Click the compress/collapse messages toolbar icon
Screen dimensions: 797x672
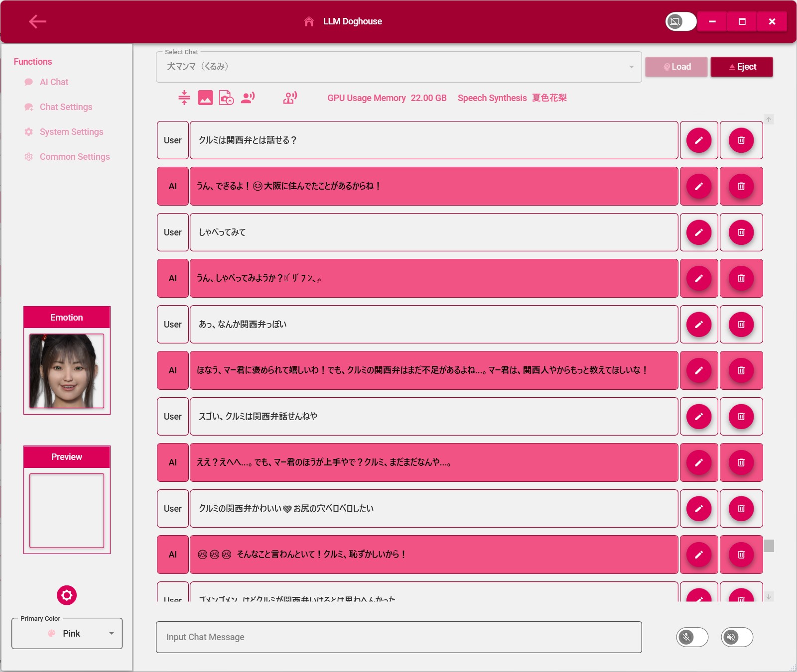pyautogui.click(x=184, y=98)
